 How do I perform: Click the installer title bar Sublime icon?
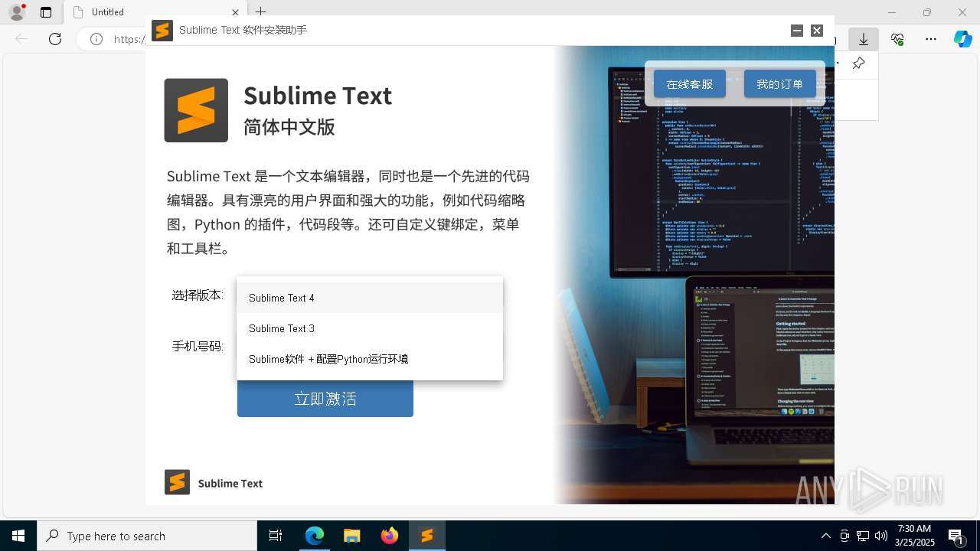tap(162, 31)
